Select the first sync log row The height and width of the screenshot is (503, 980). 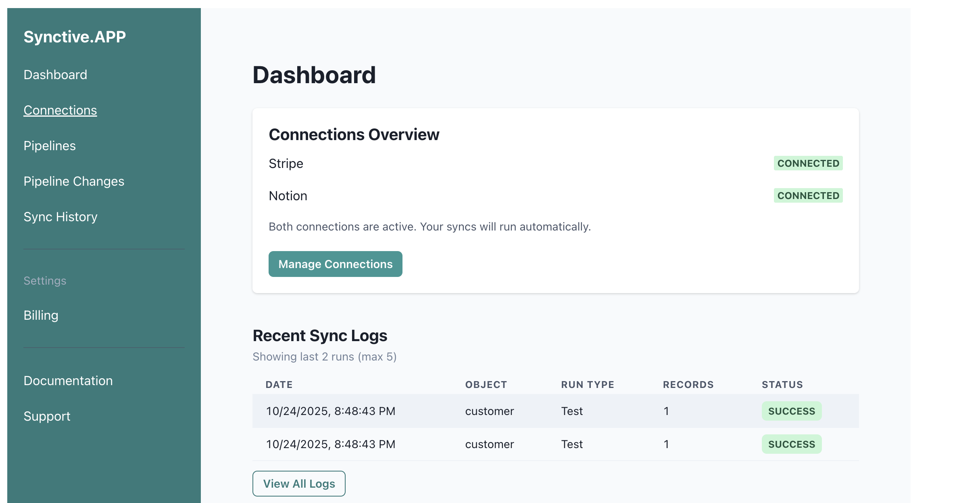[524, 411]
